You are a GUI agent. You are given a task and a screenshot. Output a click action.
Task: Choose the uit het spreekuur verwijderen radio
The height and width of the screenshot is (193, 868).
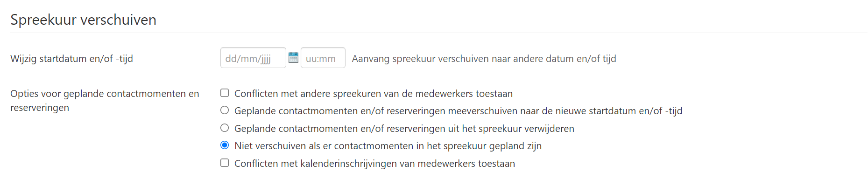[x=225, y=128]
